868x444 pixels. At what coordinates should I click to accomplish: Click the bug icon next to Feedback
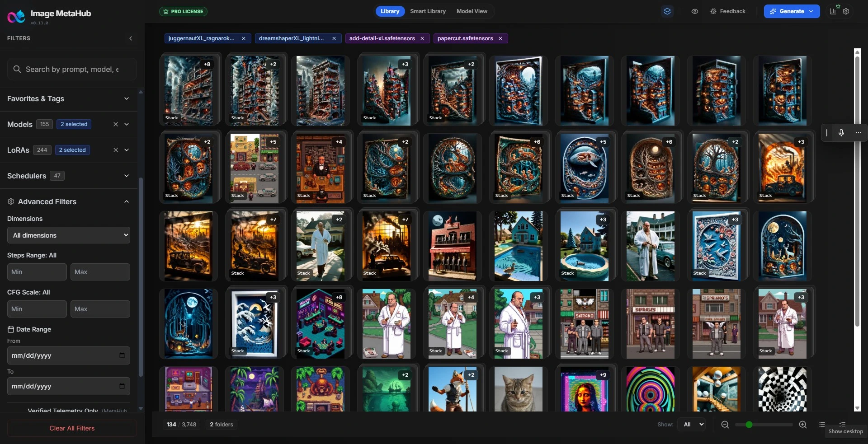[714, 11]
